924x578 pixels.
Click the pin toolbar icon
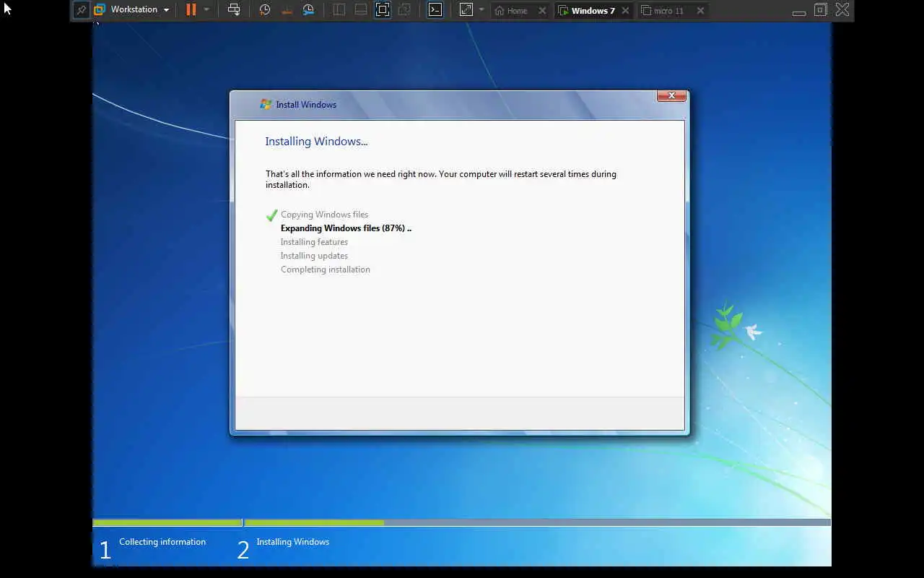click(82, 10)
